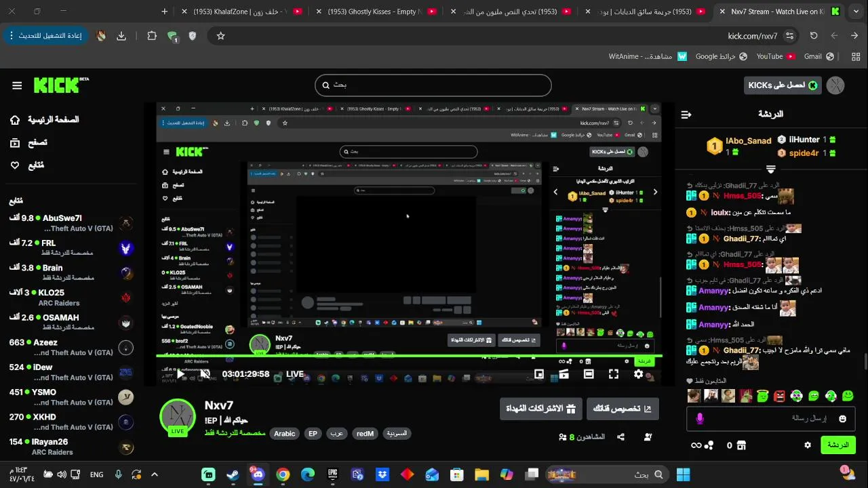Open the Kick sidebar hamburger menu
This screenshot has width=868, height=488.
(17, 85)
